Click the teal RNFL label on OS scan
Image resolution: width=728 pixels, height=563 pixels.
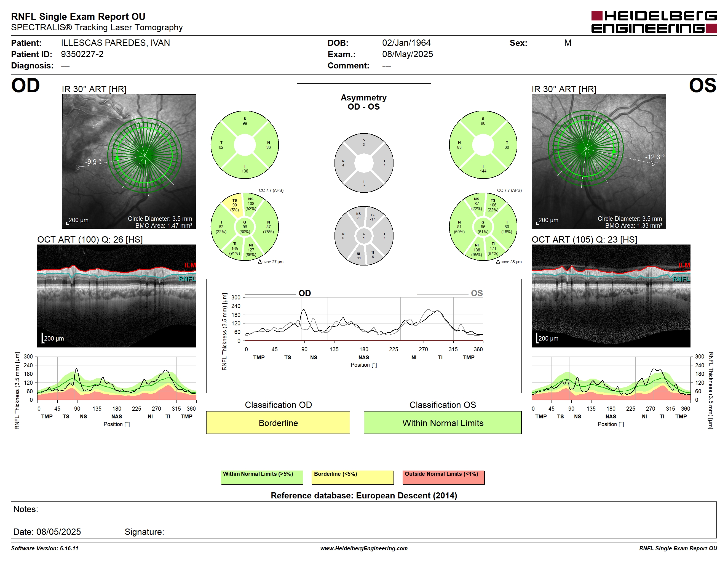(681, 279)
